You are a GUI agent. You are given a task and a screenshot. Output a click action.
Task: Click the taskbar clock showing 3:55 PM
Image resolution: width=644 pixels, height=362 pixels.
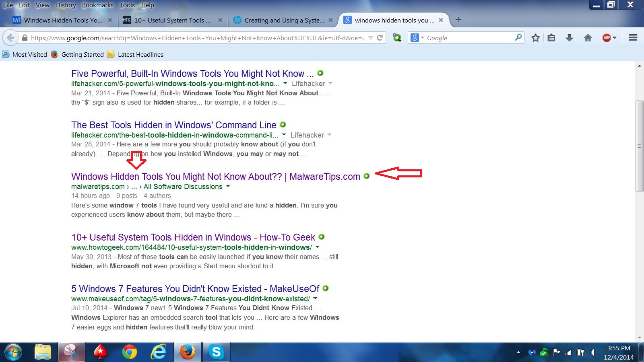tap(619, 352)
